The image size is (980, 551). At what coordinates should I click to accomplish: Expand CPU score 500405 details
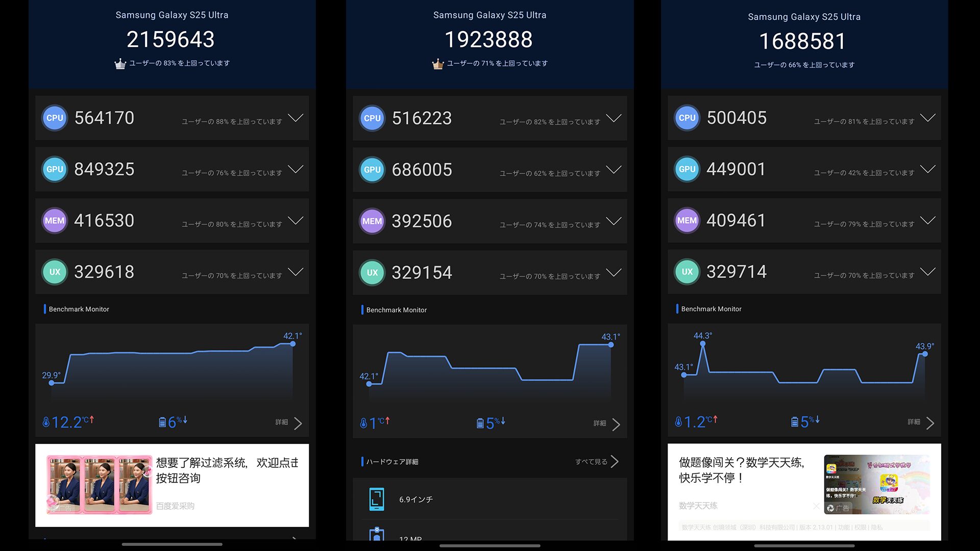click(x=928, y=118)
